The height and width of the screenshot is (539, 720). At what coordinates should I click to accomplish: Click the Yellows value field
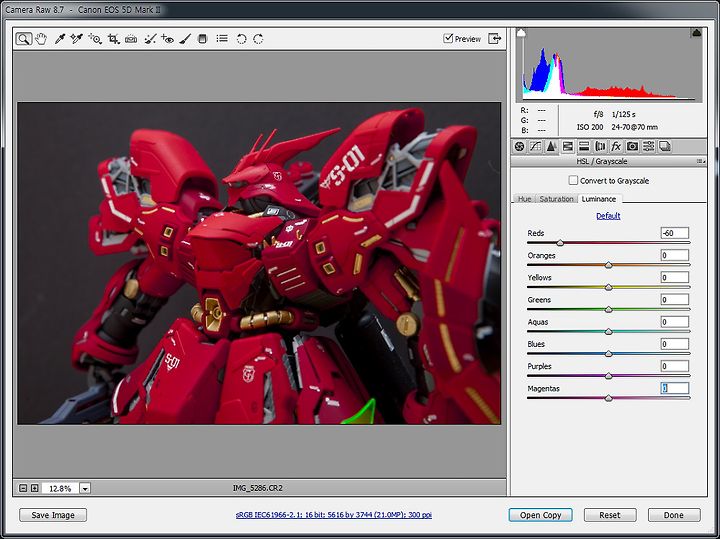(675, 277)
